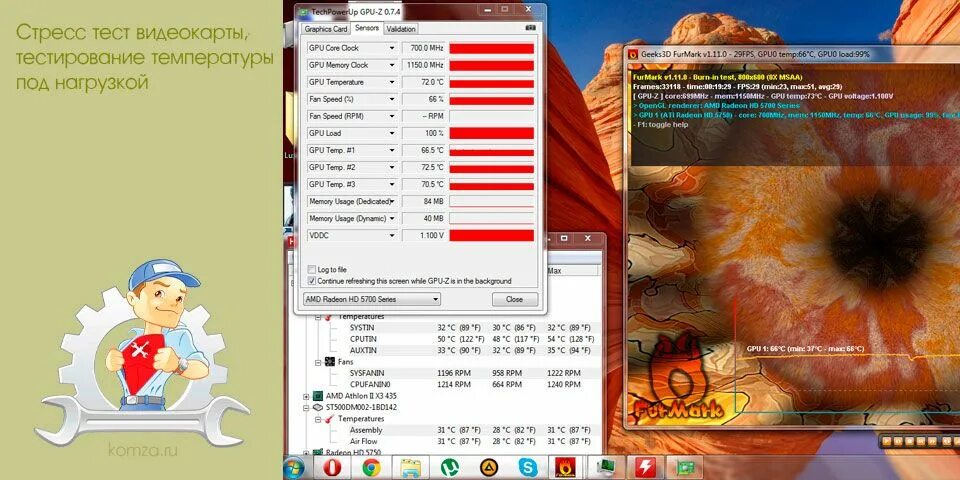960x480 pixels.
Task: Switch to FurMark via taskbar icon
Action: point(563,468)
